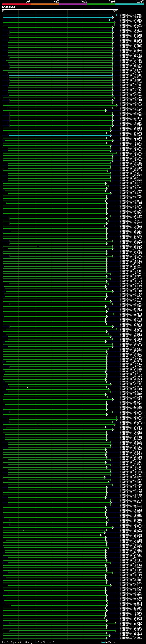
Task: Select hit label UniRef100_B8C359
Action: click(131, 572)
